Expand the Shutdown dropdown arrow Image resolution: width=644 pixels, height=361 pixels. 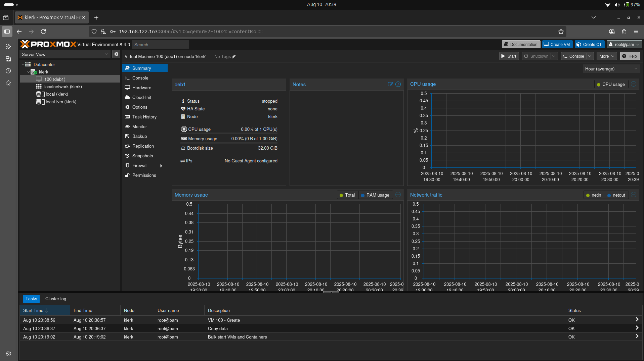click(554, 56)
